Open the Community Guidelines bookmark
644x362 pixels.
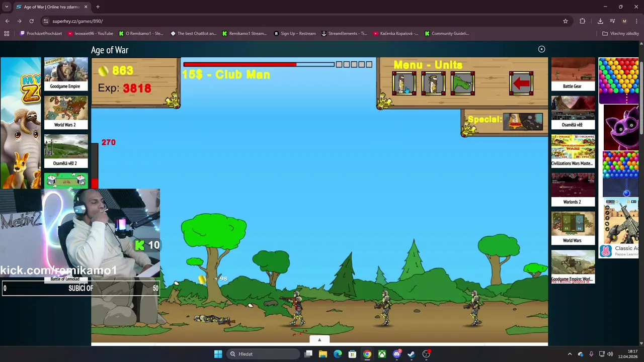[447, 34]
